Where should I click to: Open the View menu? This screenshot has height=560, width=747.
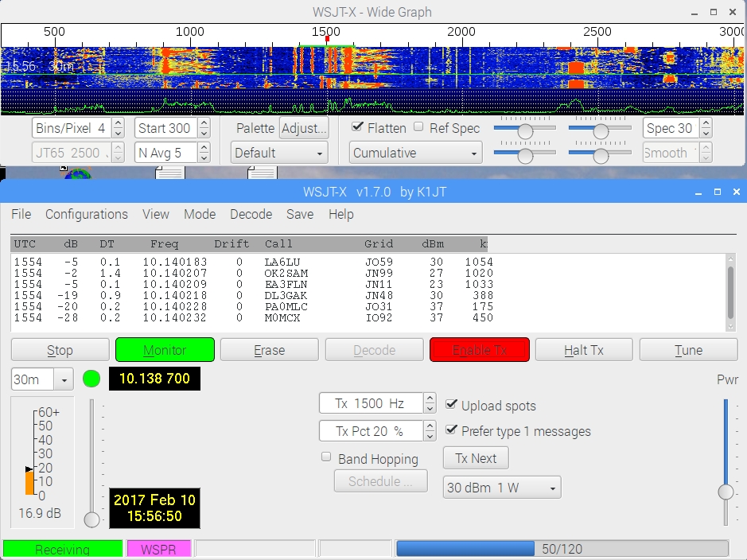click(156, 214)
